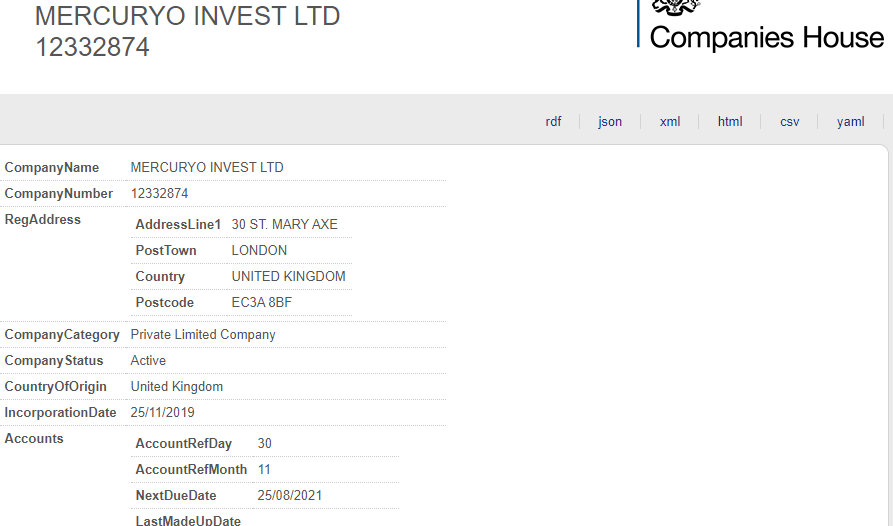Click the MERCURYO INVEST LTD page heading
The height and width of the screenshot is (526, 893).
tap(187, 16)
